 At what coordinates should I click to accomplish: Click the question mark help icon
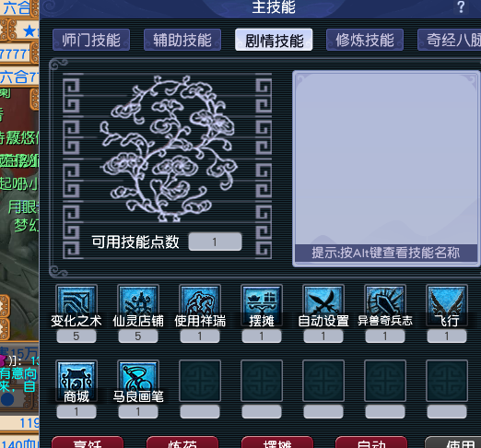pyautogui.click(x=461, y=6)
